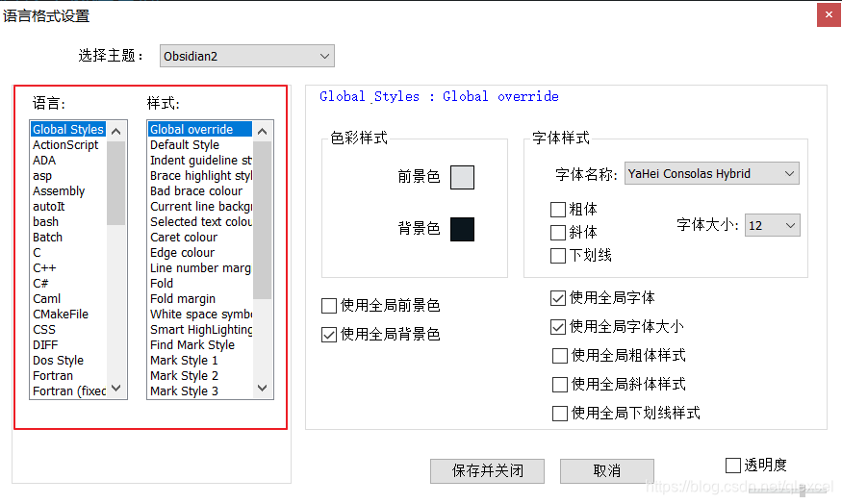The height and width of the screenshot is (504, 842).
Task: Open the 字体大小 12 dropdown
Action: click(772, 225)
